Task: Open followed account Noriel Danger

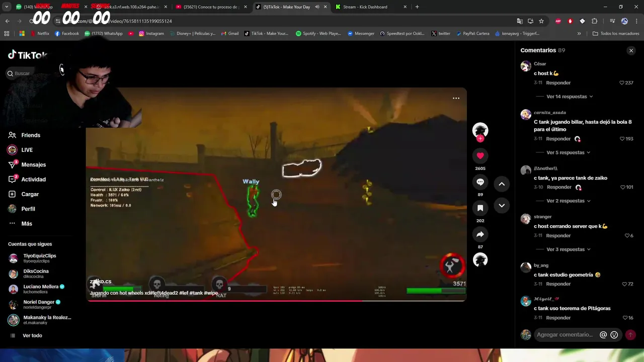Action: pos(39,305)
